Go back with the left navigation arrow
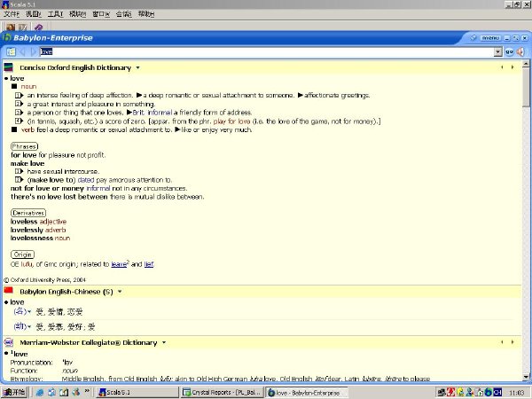The height and width of the screenshot is (399, 532). coord(23,52)
